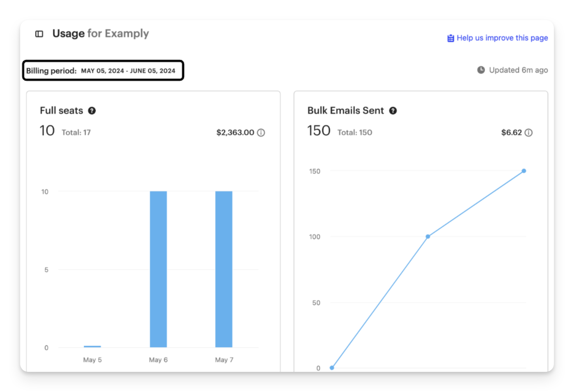Screen dimensions: 574x392
Task: Click the Bulk Emails Sent help icon
Action: (393, 111)
